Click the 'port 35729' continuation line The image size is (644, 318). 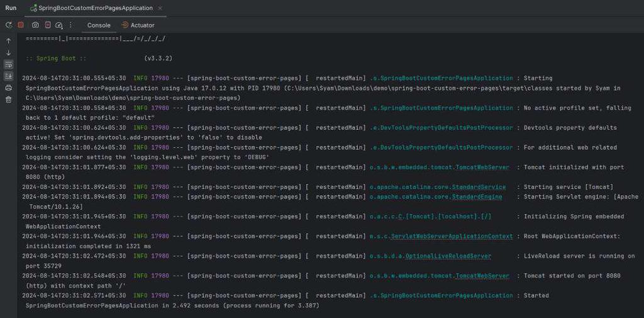point(43,266)
